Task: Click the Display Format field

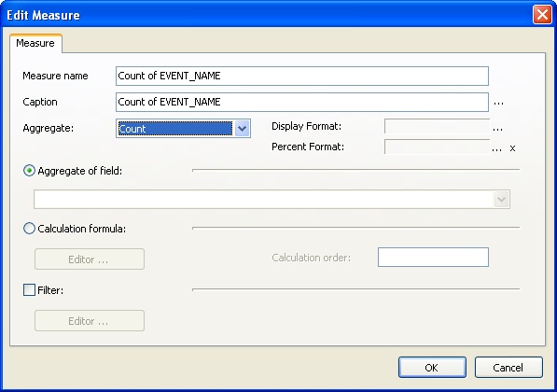Action: pyautogui.click(x=437, y=127)
